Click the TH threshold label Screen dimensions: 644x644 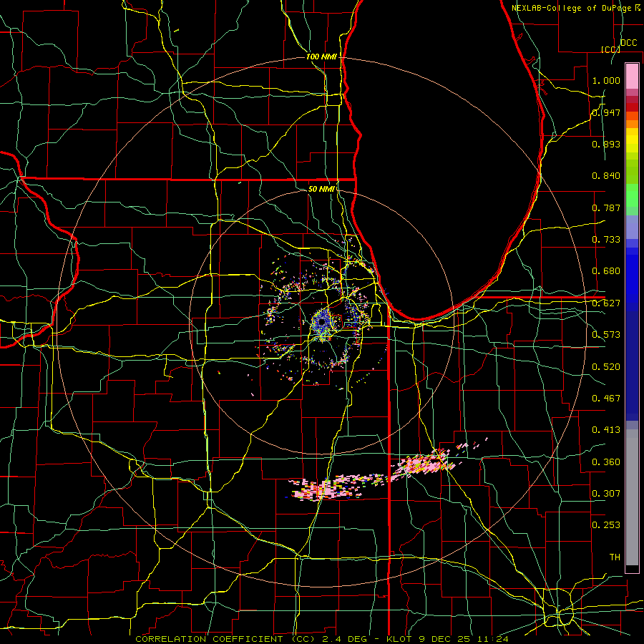coord(615,557)
